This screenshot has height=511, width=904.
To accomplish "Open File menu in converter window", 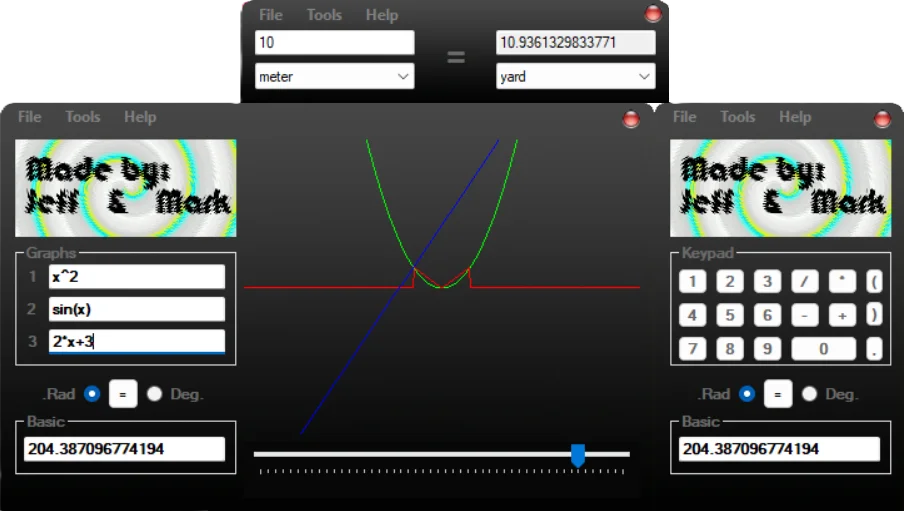I will (270, 15).
